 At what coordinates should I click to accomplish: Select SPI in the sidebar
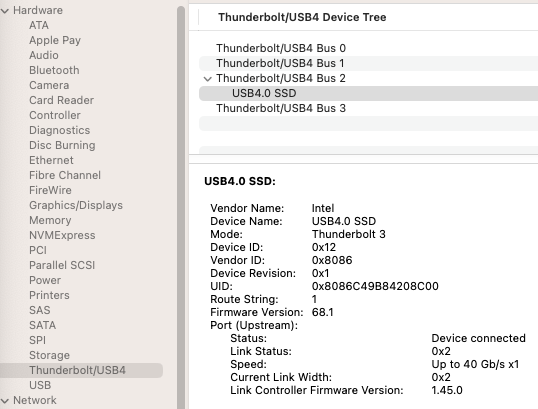(x=37, y=340)
